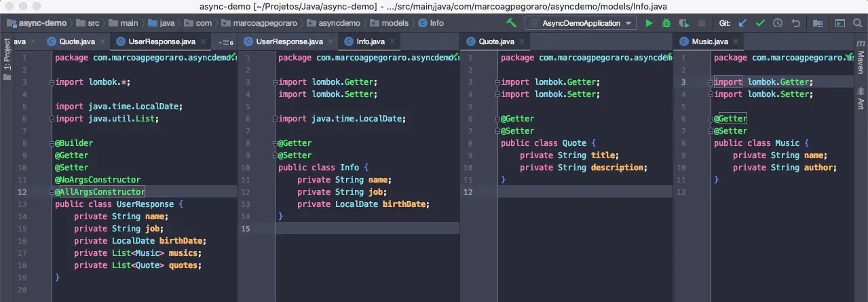Image resolution: width=868 pixels, height=302 pixels.
Task: Commit changes with the green Git checkmark
Action: pyautogui.click(x=760, y=23)
